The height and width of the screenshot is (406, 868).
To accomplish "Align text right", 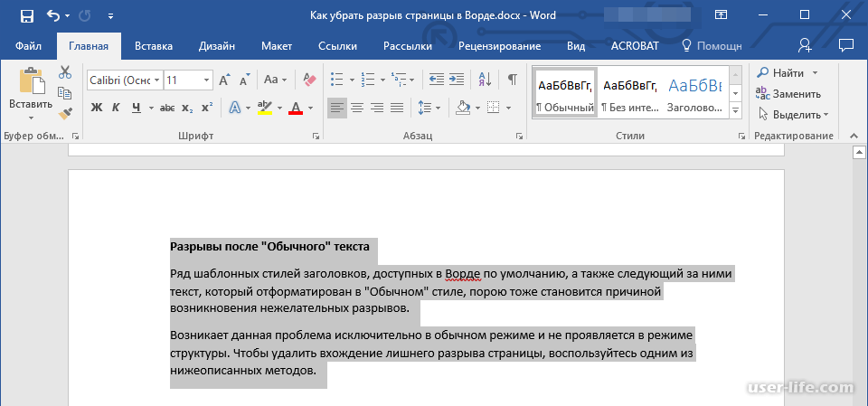I will [377, 108].
